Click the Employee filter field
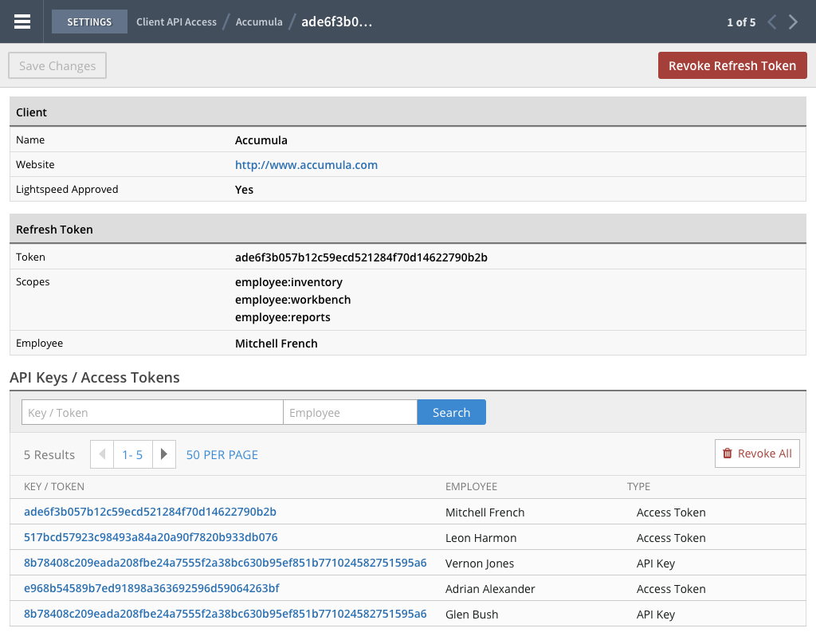 pyautogui.click(x=350, y=412)
